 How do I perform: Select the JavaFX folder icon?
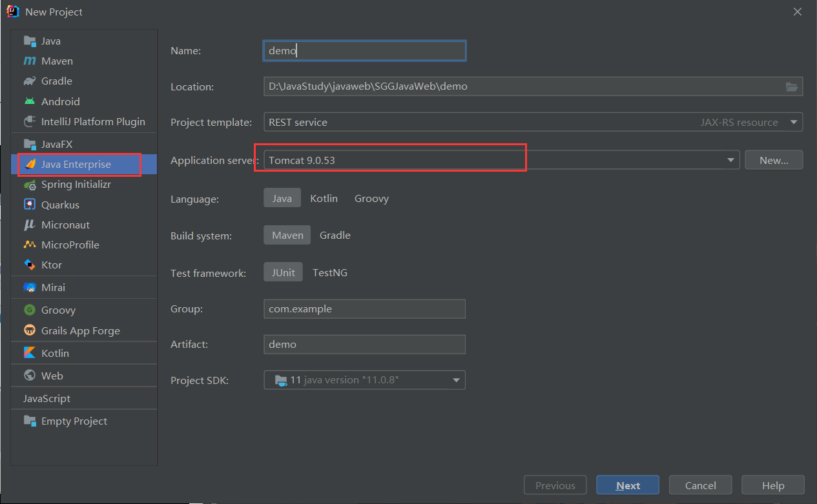click(x=30, y=144)
